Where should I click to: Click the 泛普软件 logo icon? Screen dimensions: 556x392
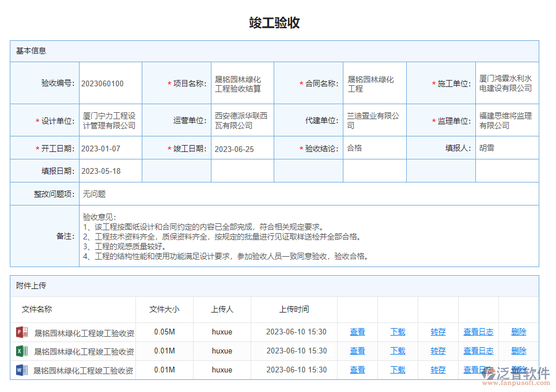point(490,371)
